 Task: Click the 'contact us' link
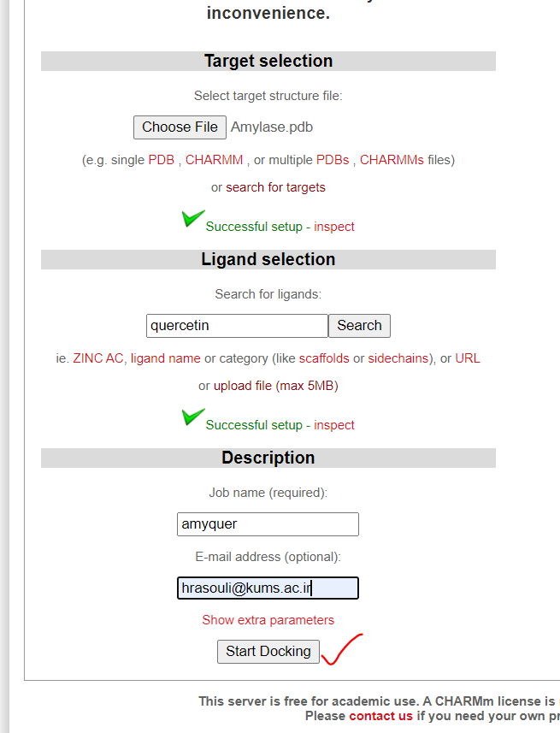(380, 716)
